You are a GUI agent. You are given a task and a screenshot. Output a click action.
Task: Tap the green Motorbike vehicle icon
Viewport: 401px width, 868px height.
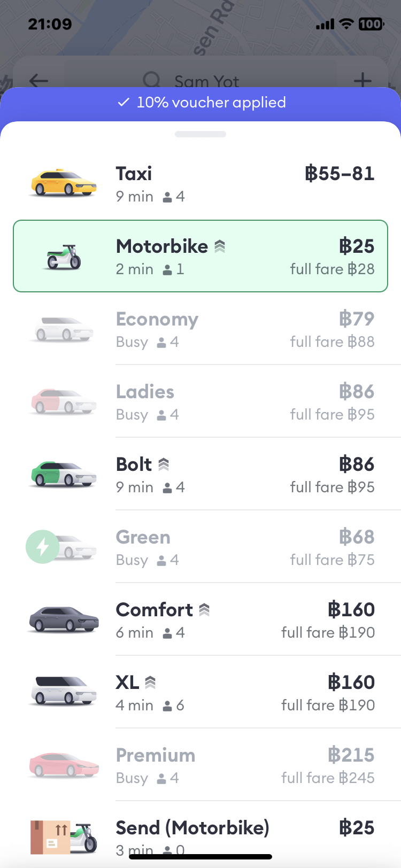coord(64,257)
